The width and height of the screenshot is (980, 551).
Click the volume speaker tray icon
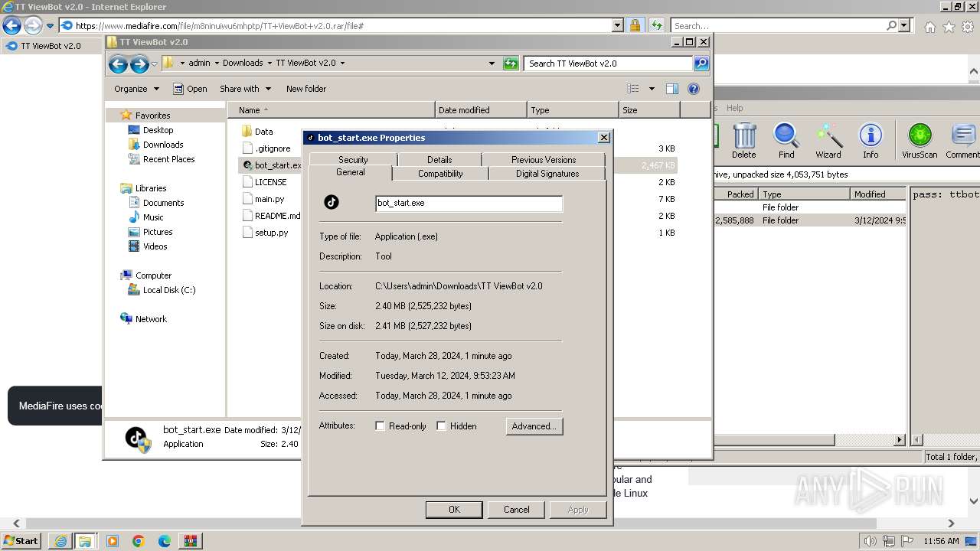[x=870, y=541]
